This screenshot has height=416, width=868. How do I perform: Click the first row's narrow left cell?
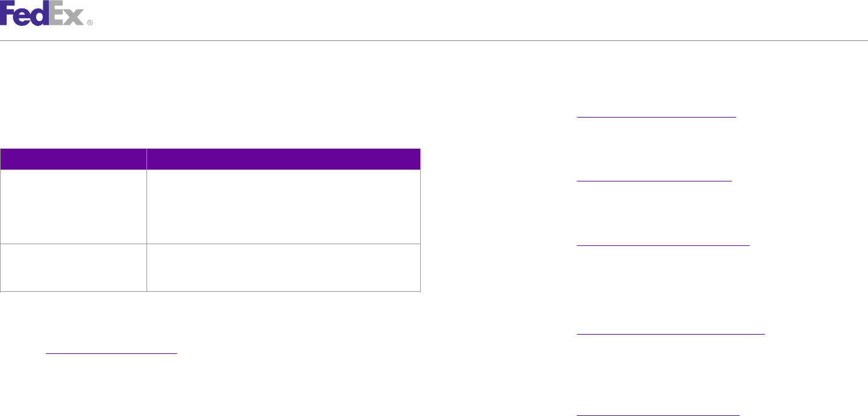(73, 207)
